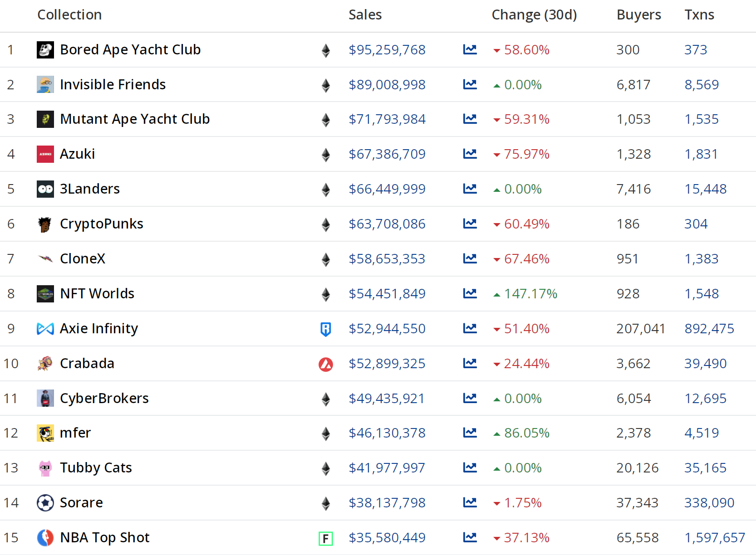
Task: Open the Crabada collection page
Action: [87, 363]
